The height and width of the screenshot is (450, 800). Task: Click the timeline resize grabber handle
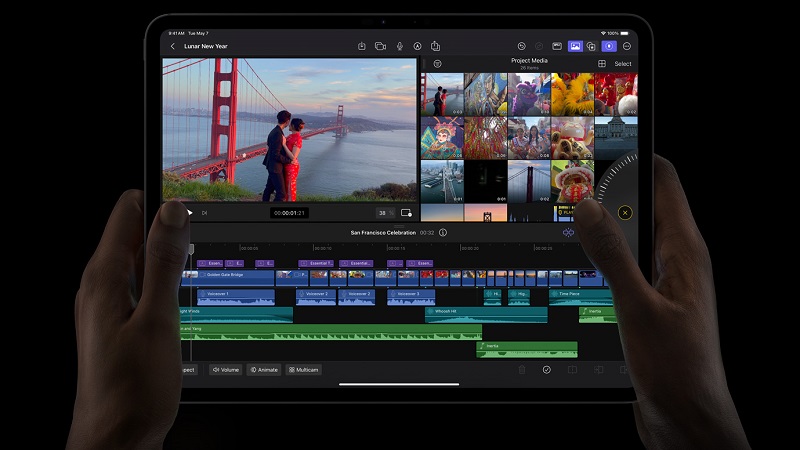(x=399, y=226)
